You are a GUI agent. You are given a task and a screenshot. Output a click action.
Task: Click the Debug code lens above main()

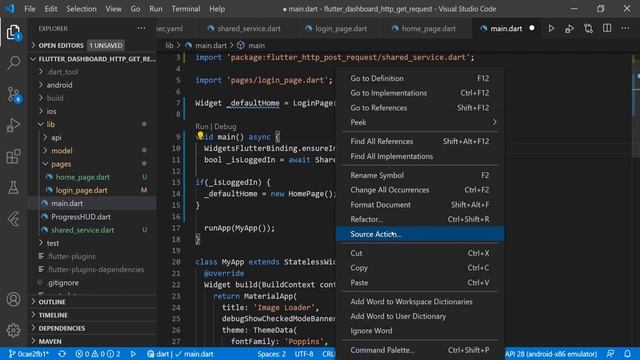pos(225,126)
